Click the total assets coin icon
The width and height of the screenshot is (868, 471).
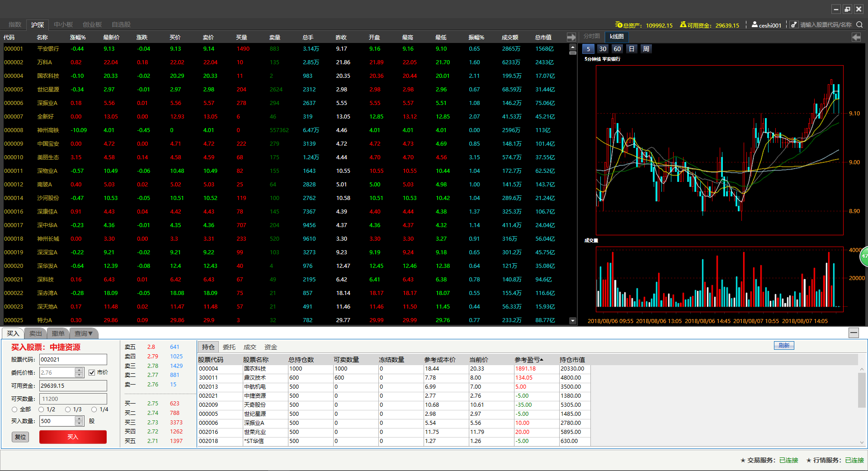coord(619,24)
